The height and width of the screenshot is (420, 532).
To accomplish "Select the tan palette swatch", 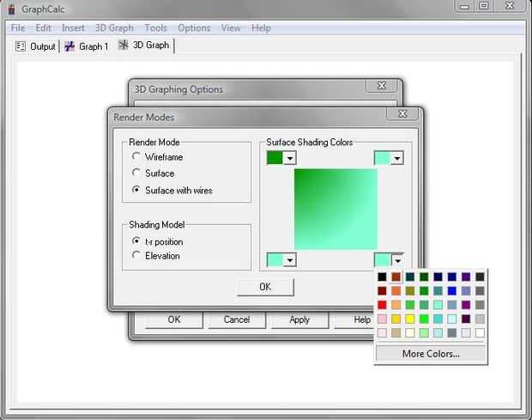I will tap(396, 332).
